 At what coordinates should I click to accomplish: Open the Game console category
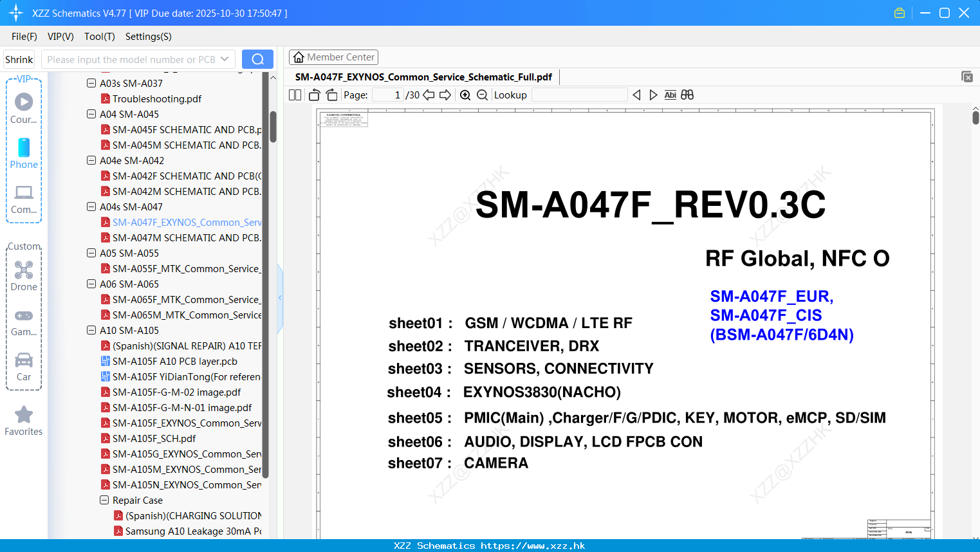(24, 322)
